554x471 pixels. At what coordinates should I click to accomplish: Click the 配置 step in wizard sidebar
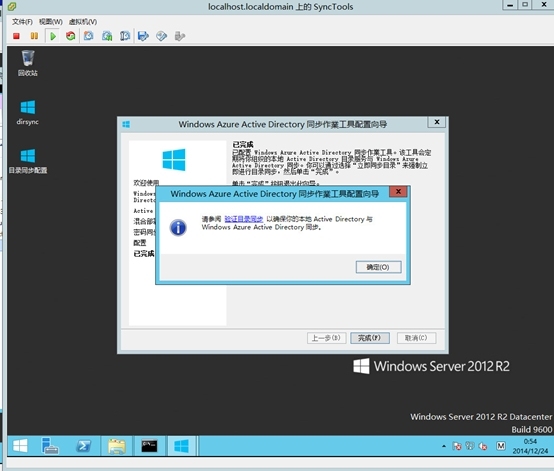click(140, 243)
